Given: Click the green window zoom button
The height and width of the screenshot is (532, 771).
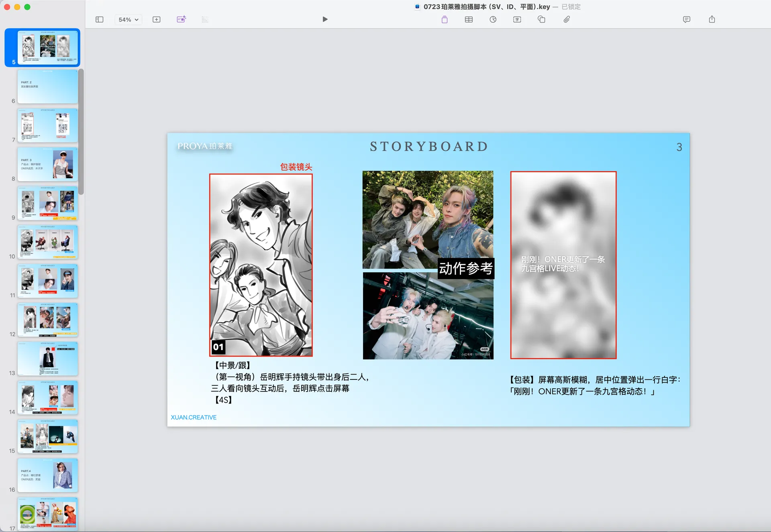Looking at the screenshot, I should (x=27, y=7).
